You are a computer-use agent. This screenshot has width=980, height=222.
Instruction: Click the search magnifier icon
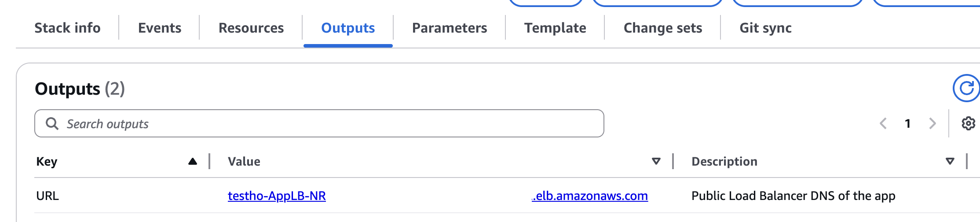[x=52, y=123]
